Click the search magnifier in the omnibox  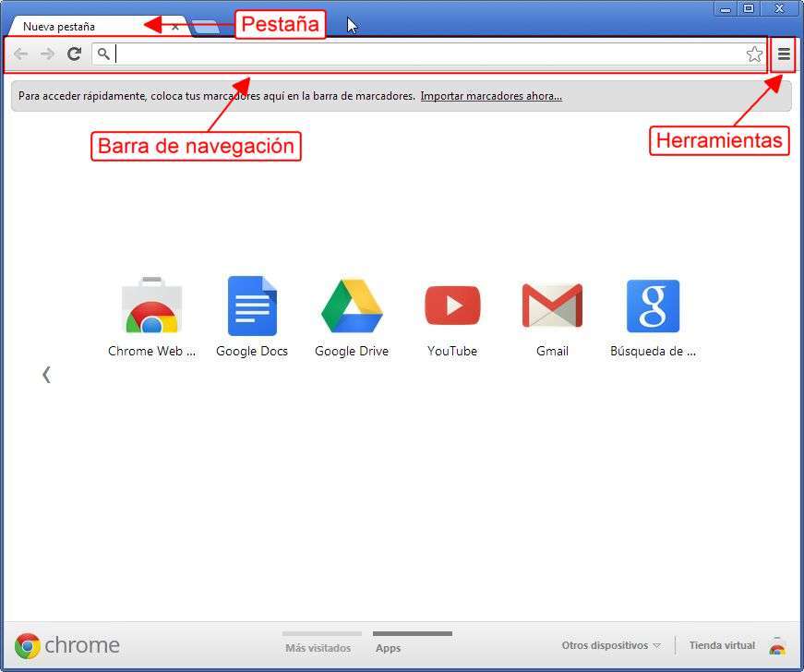click(103, 54)
